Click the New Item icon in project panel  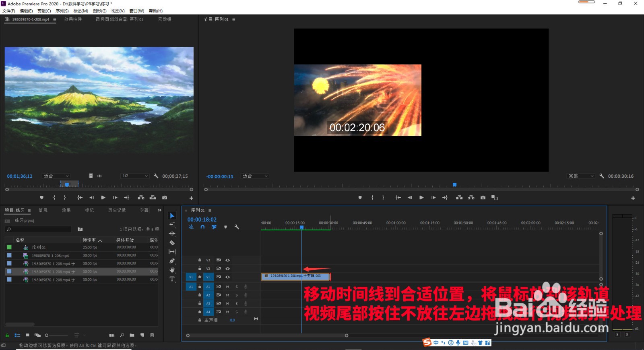coord(142,335)
